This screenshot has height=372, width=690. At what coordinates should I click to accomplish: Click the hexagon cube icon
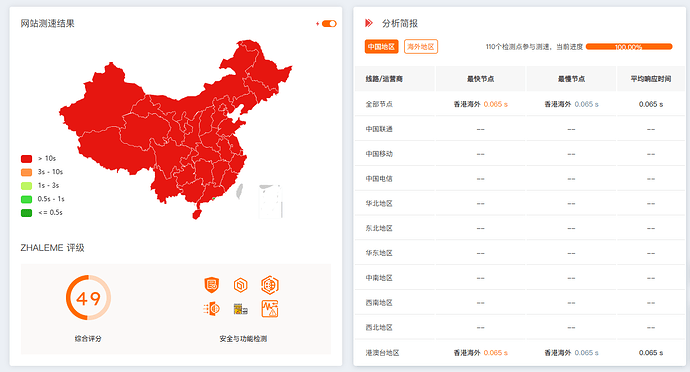tap(240, 285)
